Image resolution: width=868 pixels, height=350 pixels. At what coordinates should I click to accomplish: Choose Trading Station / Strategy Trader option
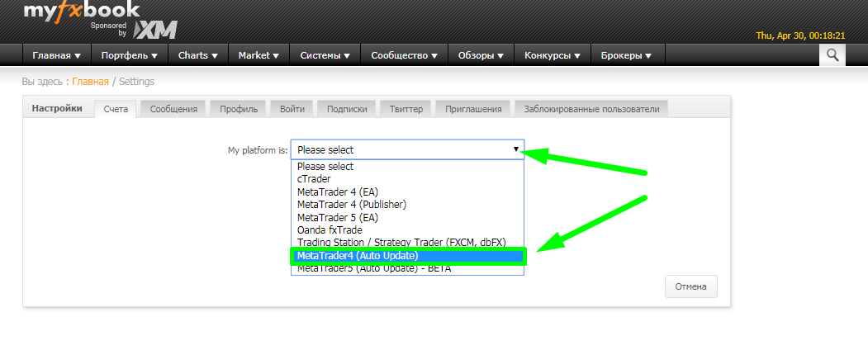tap(407, 243)
